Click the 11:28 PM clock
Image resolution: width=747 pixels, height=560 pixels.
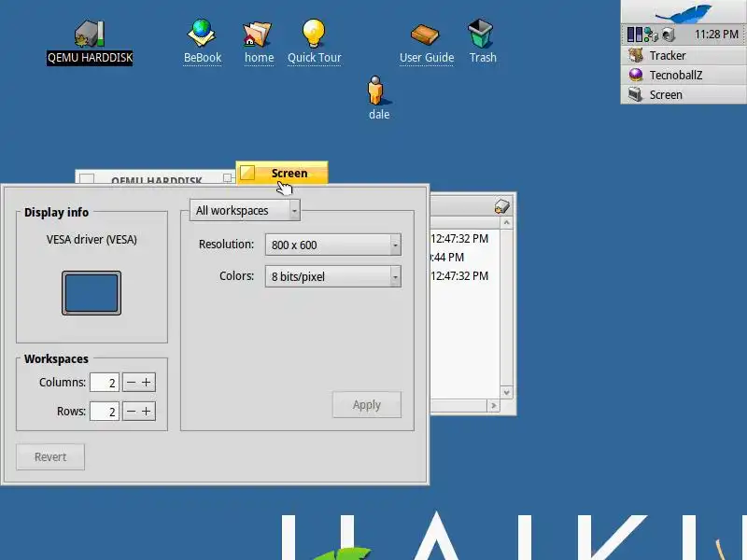[x=716, y=35]
